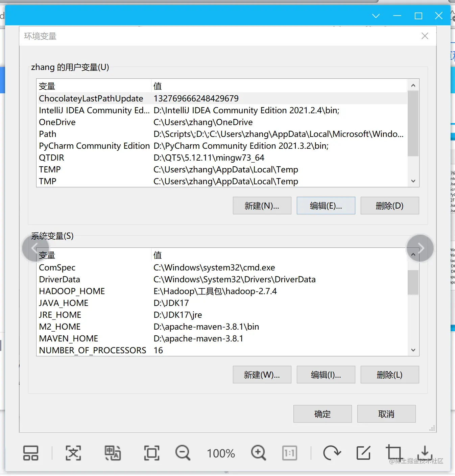Viewport: 455px width, 476px height.
Task: Zoom out with the minus magnifier
Action: tap(183, 453)
